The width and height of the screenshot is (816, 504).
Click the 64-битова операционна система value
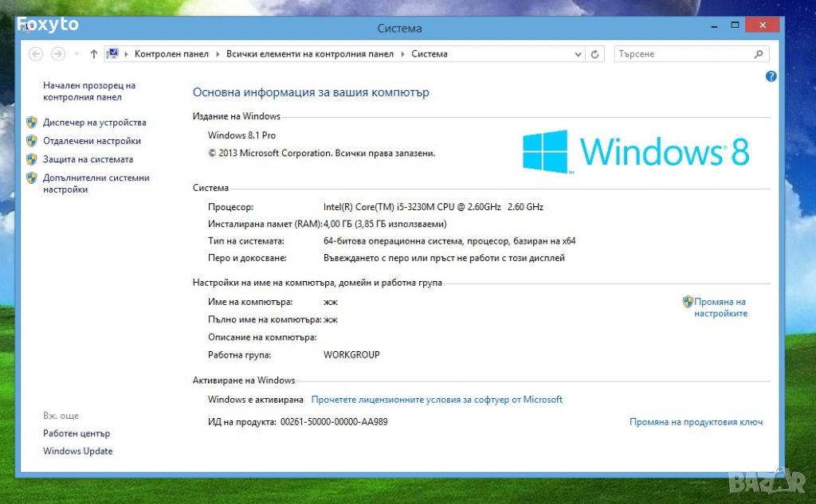pos(449,241)
